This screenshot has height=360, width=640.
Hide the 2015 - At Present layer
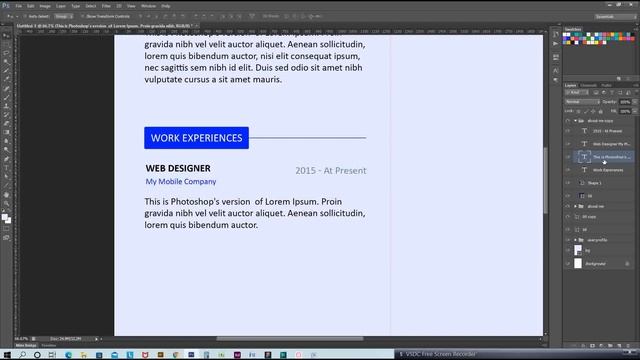[568, 131]
